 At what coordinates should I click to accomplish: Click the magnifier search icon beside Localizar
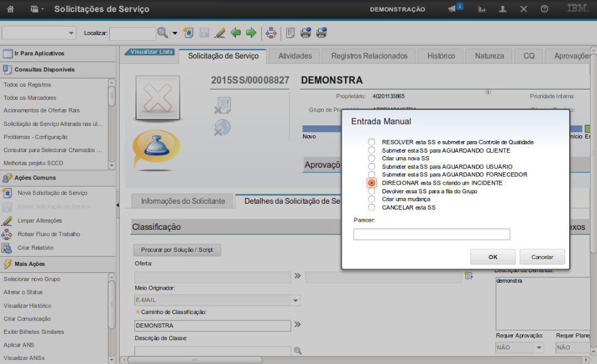(x=163, y=33)
